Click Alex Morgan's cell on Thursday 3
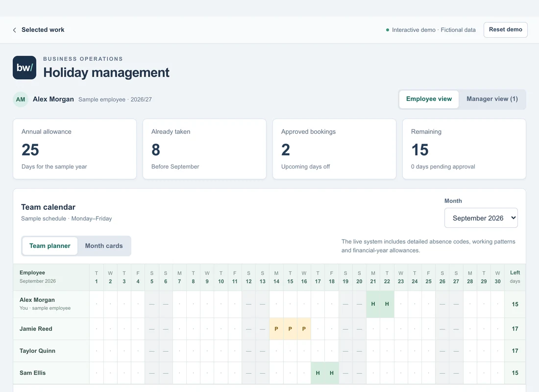 (x=124, y=304)
